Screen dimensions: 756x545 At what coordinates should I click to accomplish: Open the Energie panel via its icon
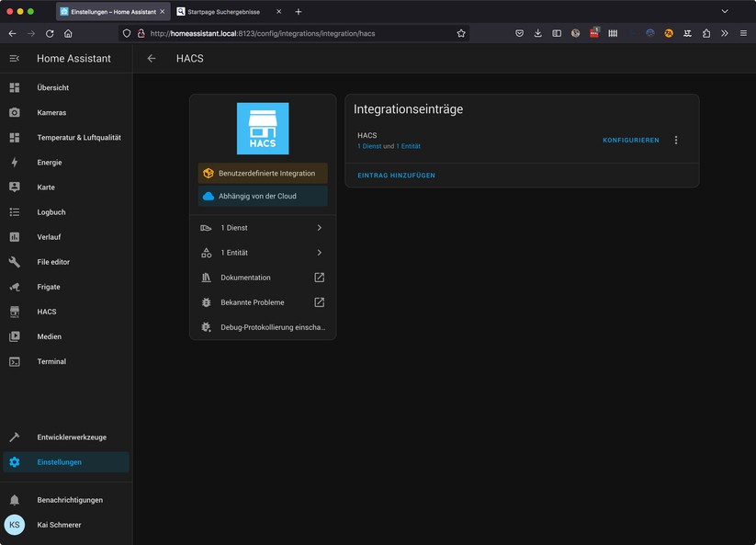point(13,162)
